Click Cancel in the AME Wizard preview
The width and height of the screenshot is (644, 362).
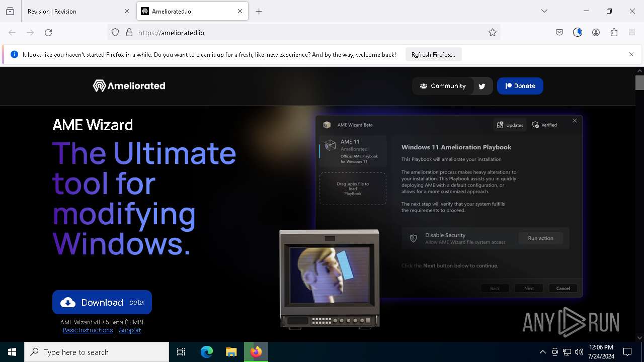(563, 288)
